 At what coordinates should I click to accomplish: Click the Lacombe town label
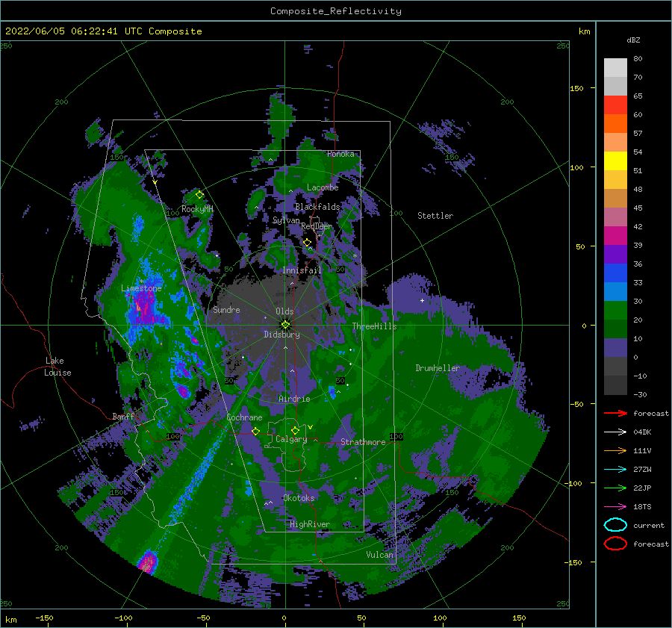click(x=323, y=187)
